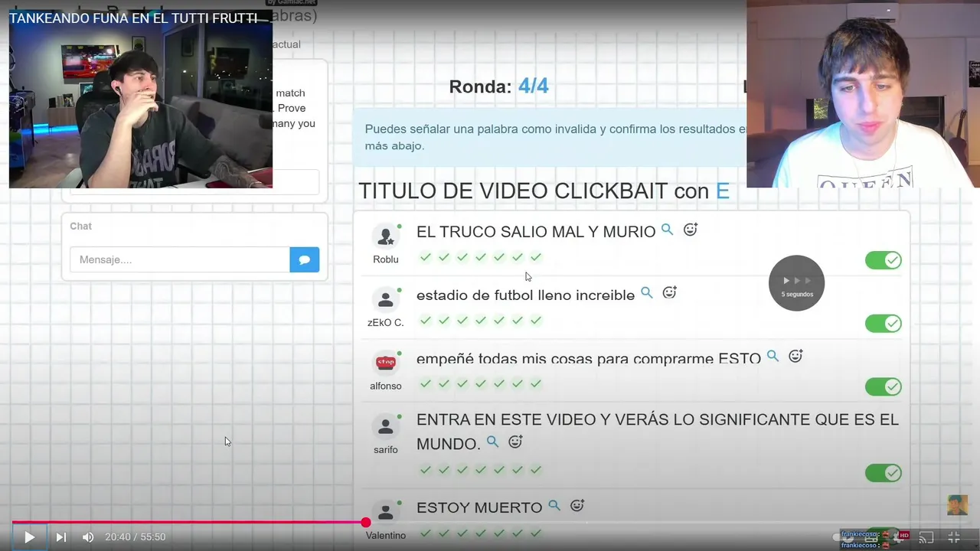Click the Chat panel header

(x=80, y=227)
